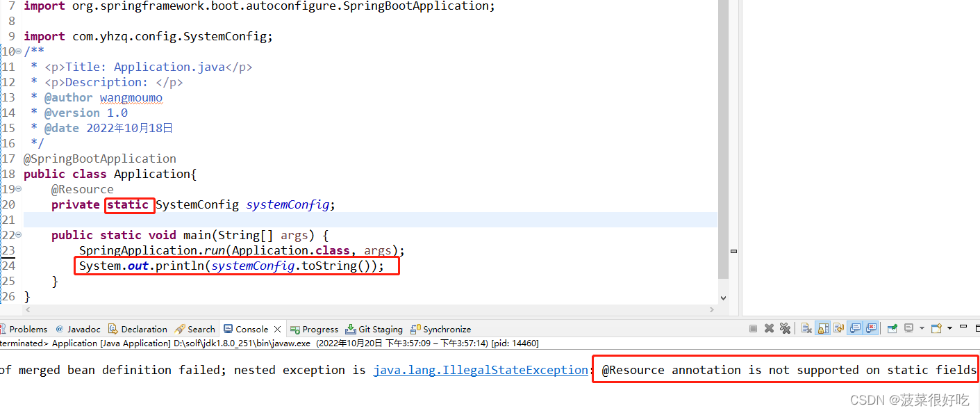Click the Remove Launch icon
This screenshot has width=980, height=413.
770,327
